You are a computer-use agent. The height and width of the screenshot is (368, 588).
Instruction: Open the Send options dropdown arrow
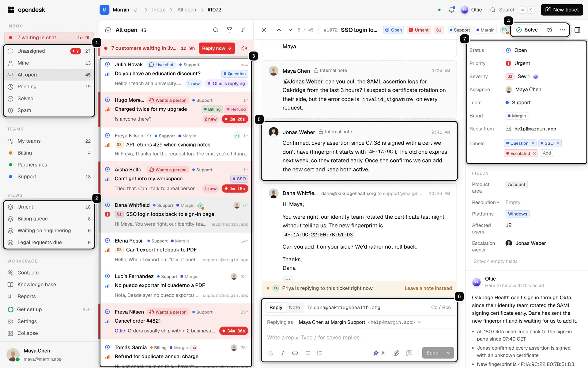(x=449, y=353)
